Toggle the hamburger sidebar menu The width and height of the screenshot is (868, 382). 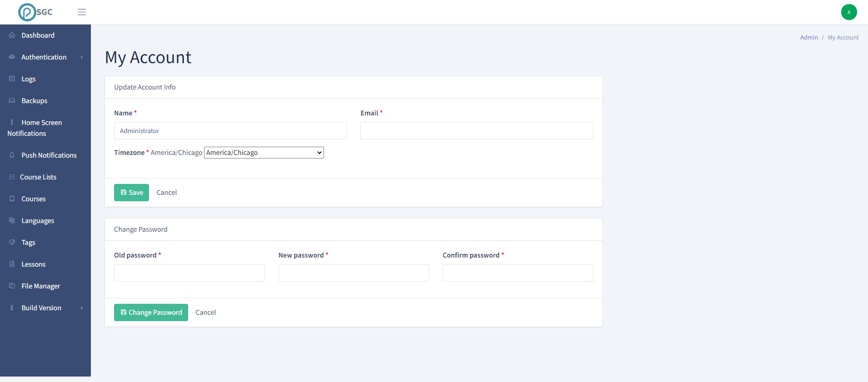pos(82,12)
